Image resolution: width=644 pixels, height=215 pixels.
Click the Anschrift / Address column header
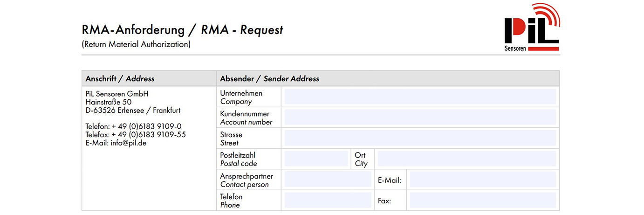click(120, 79)
